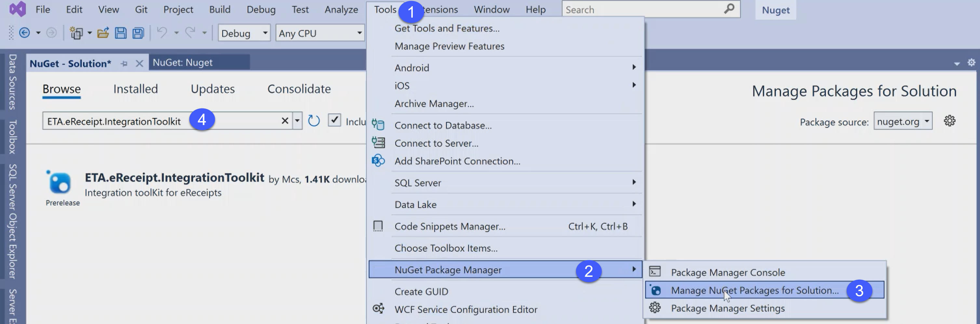
Task: Clear the search box with the X button
Action: click(285, 120)
